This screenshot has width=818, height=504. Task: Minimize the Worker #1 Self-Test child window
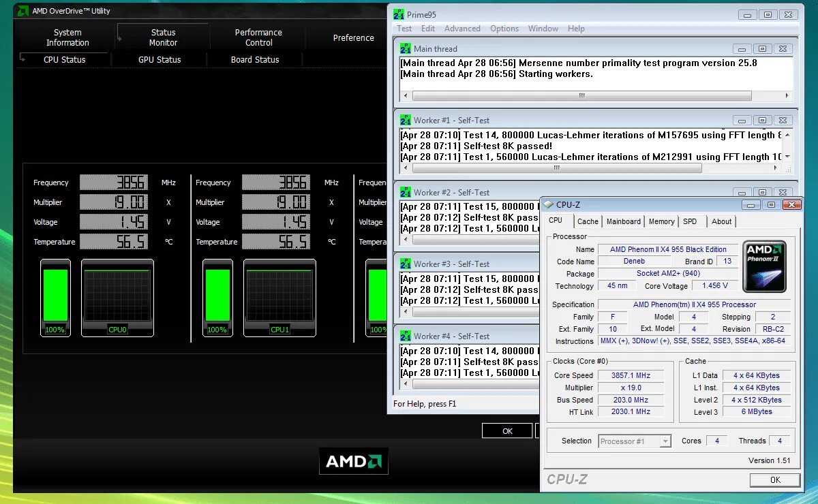(742, 120)
